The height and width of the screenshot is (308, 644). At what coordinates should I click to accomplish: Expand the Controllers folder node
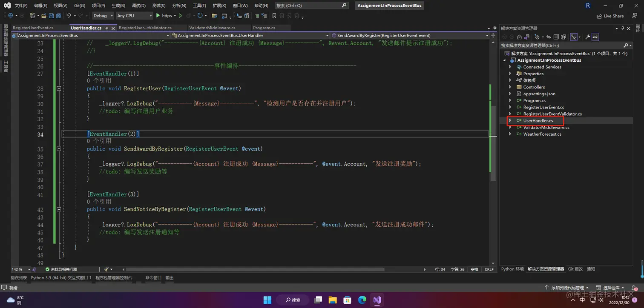(x=510, y=87)
